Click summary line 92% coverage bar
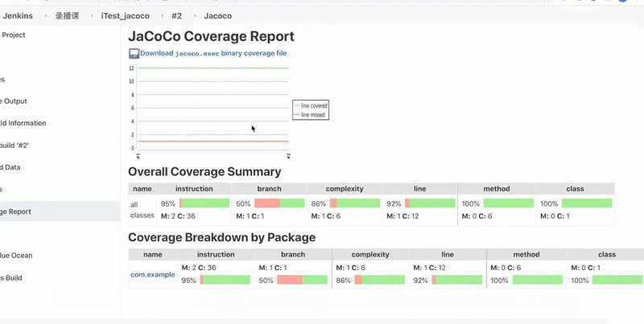The image size is (644, 324). coord(430,203)
